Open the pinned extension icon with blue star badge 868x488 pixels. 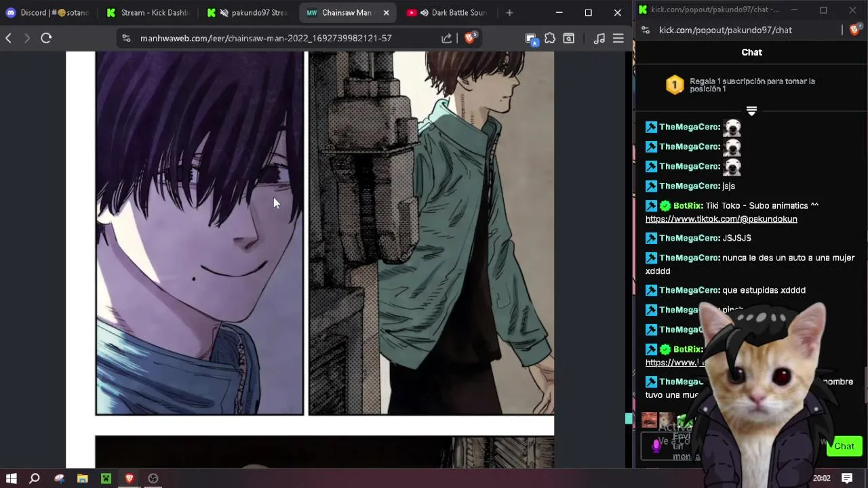point(532,39)
